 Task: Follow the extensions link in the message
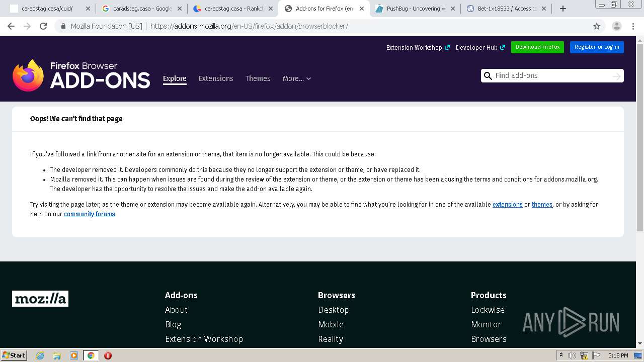point(508,204)
